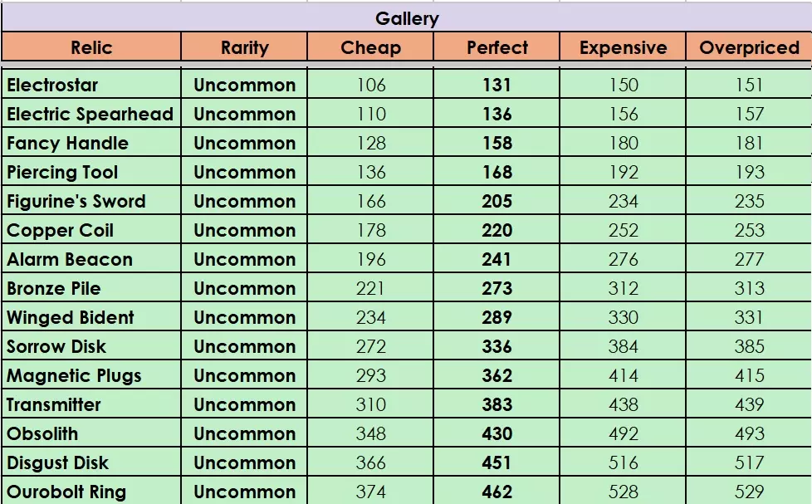The width and height of the screenshot is (812, 504).
Task: Click the Overpriced column header
Action: pyautogui.click(x=749, y=47)
